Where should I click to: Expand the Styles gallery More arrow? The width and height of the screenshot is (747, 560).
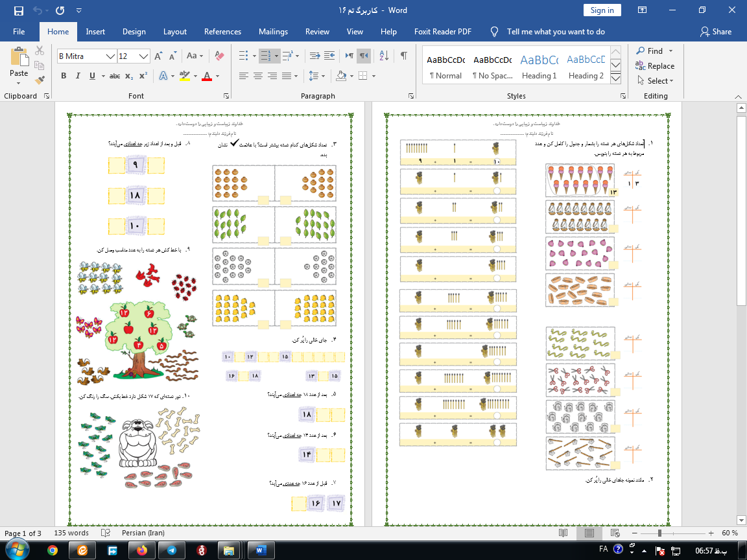616,79
